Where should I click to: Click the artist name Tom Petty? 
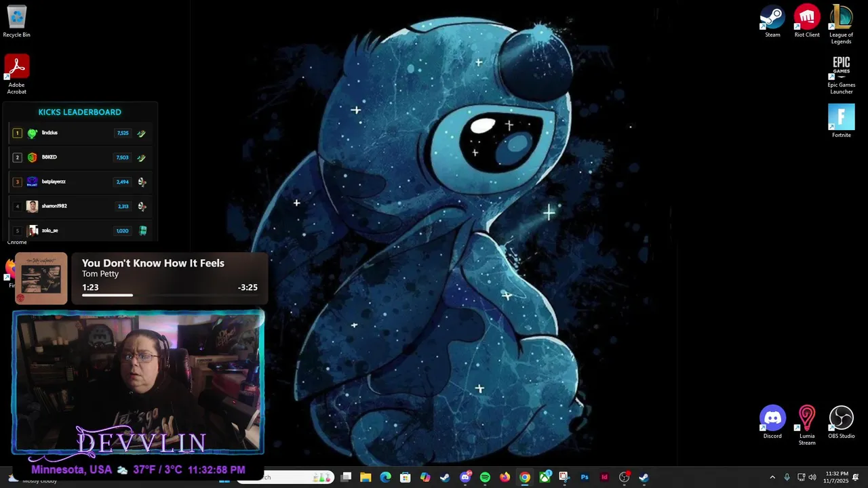[x=100, y=274]
